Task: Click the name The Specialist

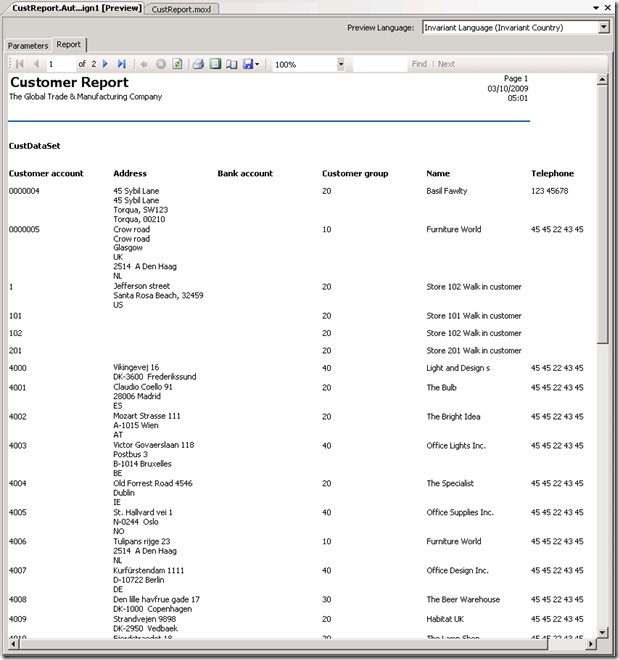Action: [450, 483]
